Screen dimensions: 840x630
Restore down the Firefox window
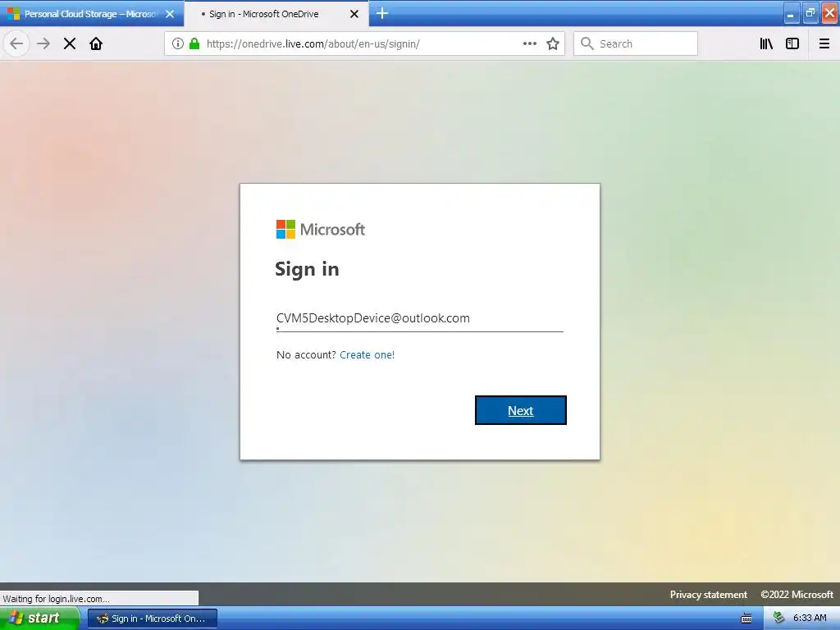click(x=810, y=13)
